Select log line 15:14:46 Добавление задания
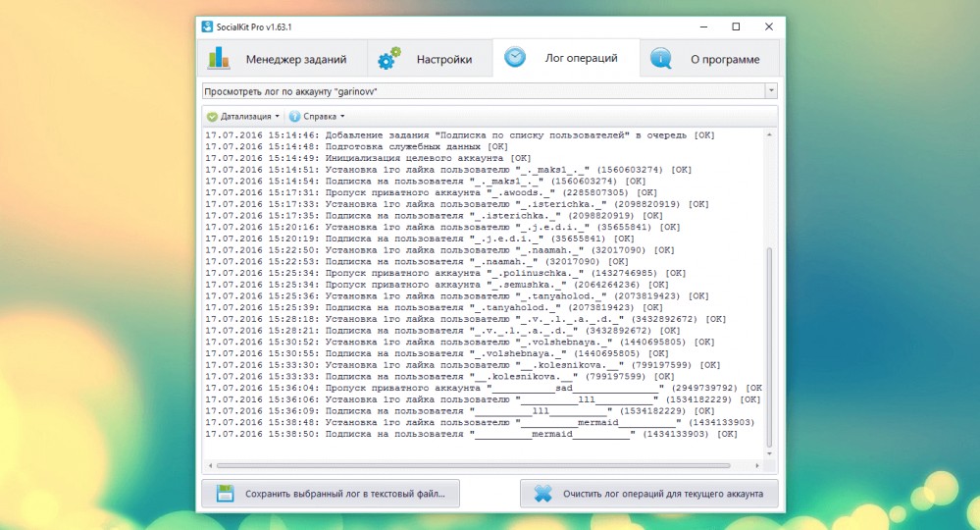 tap(460, 135)
